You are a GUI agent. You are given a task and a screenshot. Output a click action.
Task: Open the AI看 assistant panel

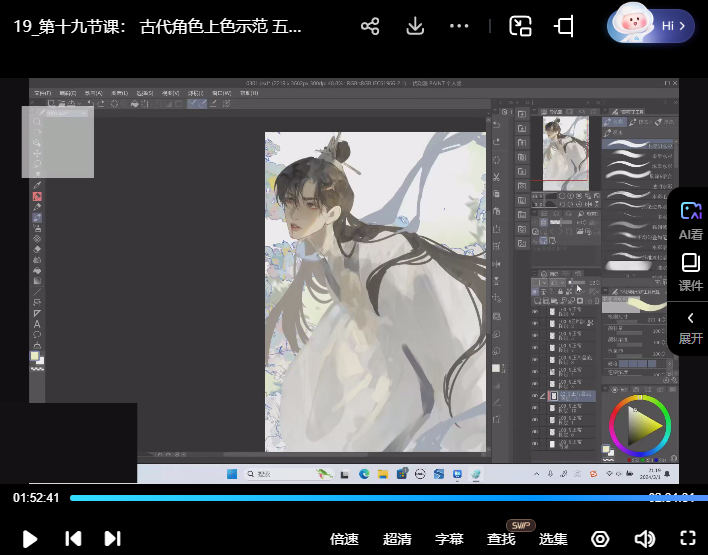click(690, 220)
